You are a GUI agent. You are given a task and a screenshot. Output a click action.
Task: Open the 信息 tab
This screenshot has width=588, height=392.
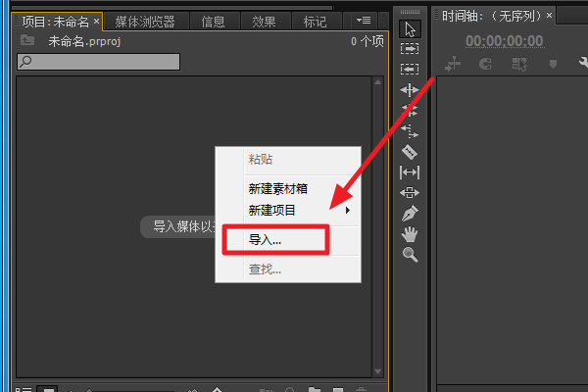tap(213, 22)
